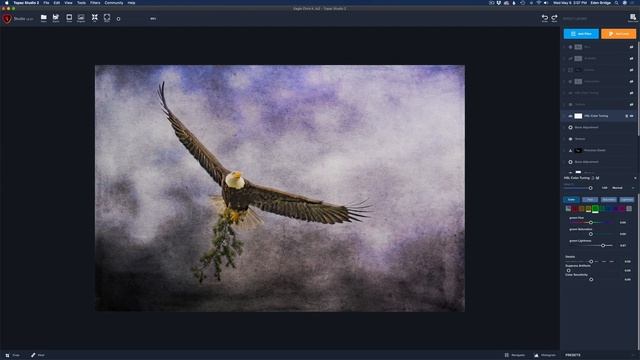Open the Apple menu
The image size is (640, 360).
click(7, 3)
